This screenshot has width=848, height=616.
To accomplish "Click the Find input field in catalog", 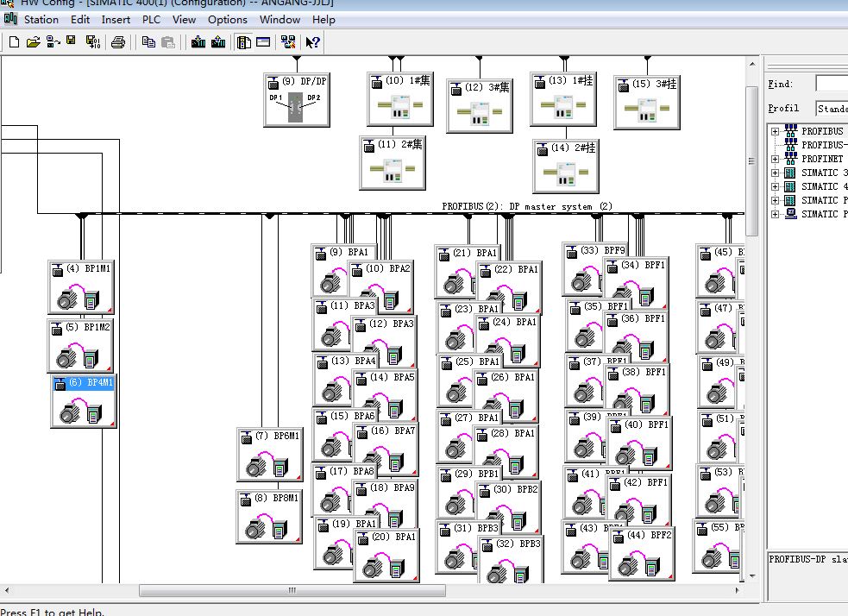I will (832, 84).
